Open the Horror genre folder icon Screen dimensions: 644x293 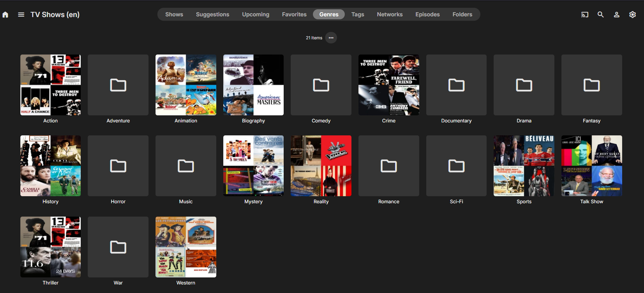pos(118,166)
